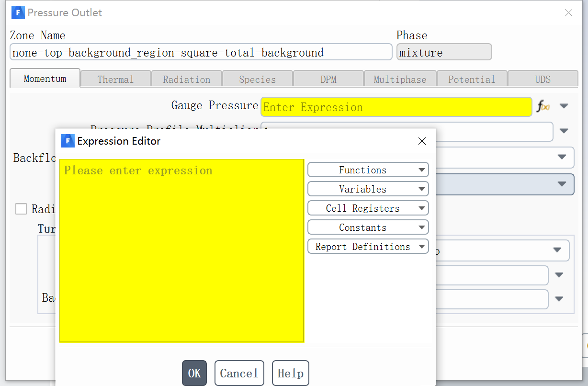Open Help from the Expression Editor
The width and height of the screenshot is (588, 386).
[x=290, y=373]
